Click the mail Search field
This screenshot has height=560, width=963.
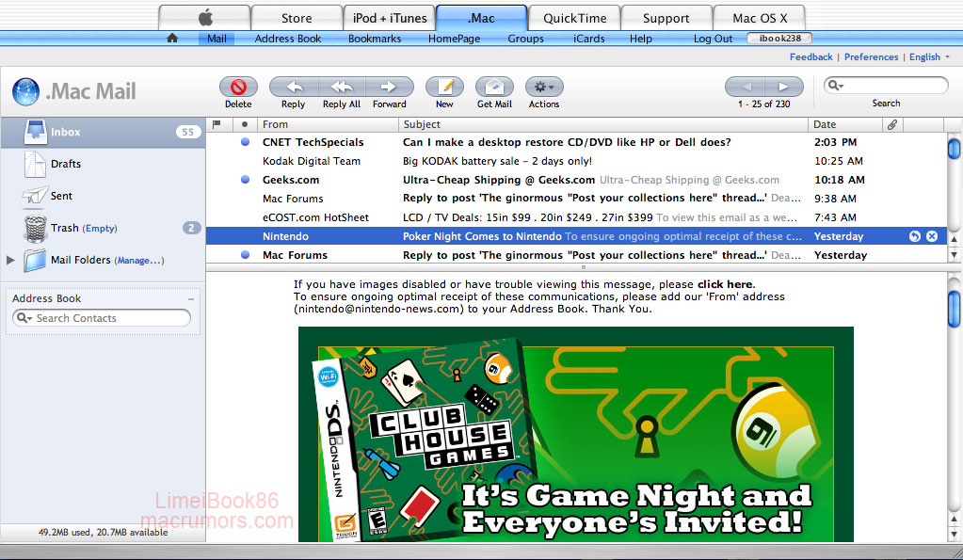coord(886,86)
